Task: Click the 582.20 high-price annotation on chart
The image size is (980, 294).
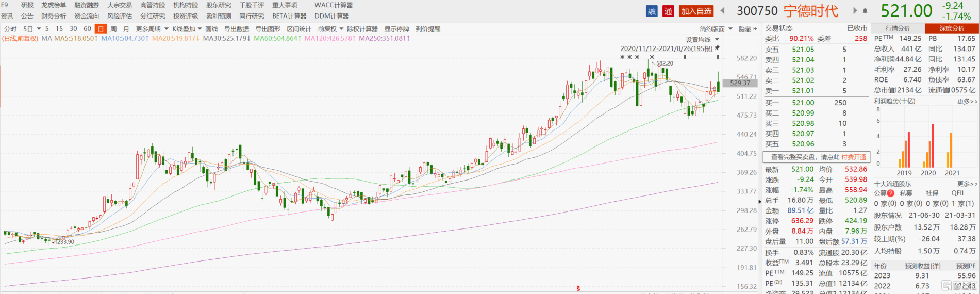Action: coord(665,63)
